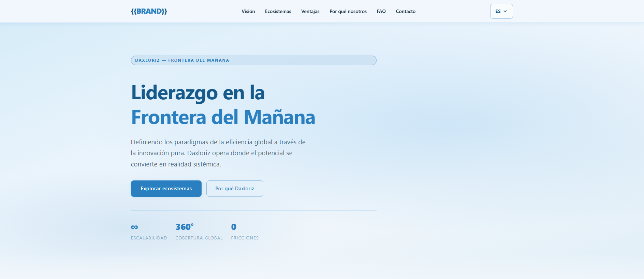Click the COBERTURA GLOBAL label
Viewport: 644px width, 279px height.
tap(199, 238)
